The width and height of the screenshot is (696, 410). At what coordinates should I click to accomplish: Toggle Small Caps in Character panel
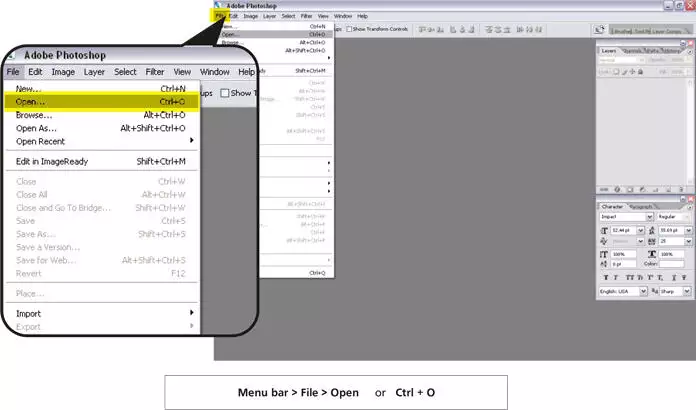640,277
